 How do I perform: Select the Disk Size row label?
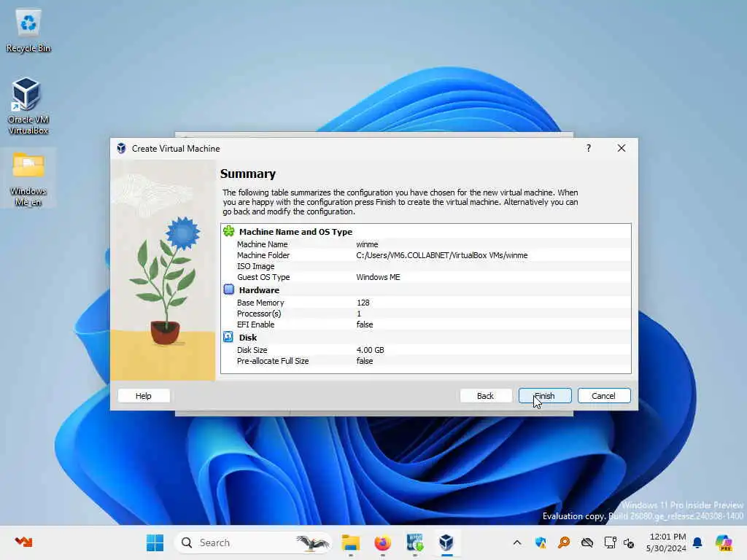click(x=252, y=350)
